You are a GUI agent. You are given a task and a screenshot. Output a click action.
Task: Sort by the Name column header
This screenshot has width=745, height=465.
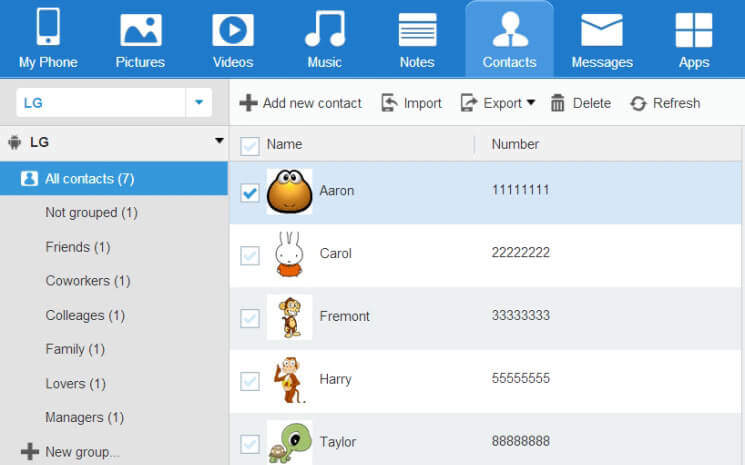pyautogui.click(x=284, y=144)
